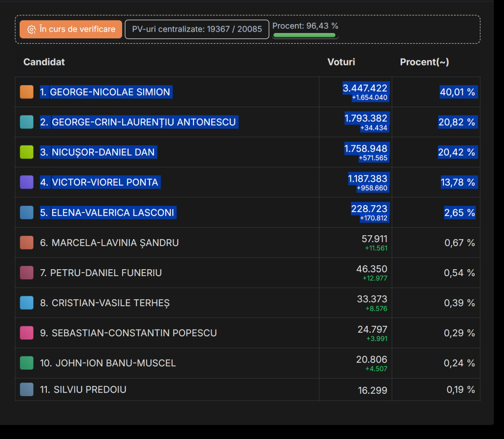
Task: Click vote count '3.447.422'
Action: pos(365,88)
